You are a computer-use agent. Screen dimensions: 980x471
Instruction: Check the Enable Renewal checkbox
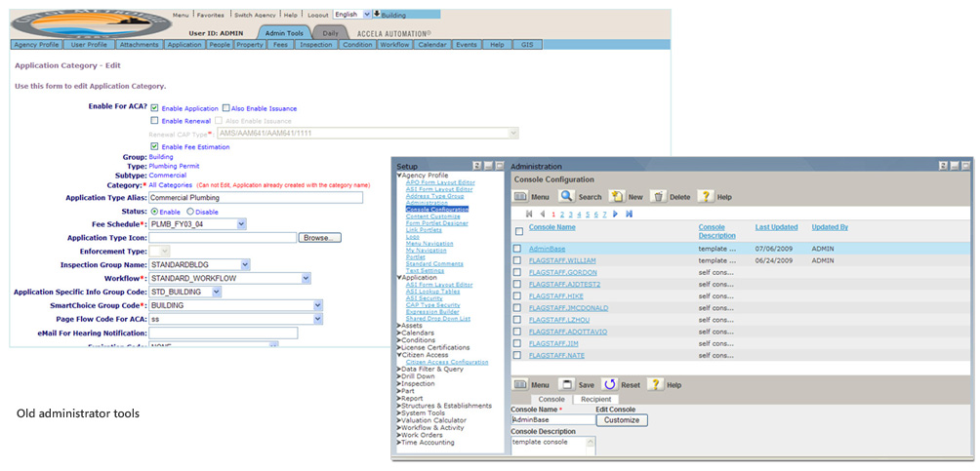(x=154, y=121)
